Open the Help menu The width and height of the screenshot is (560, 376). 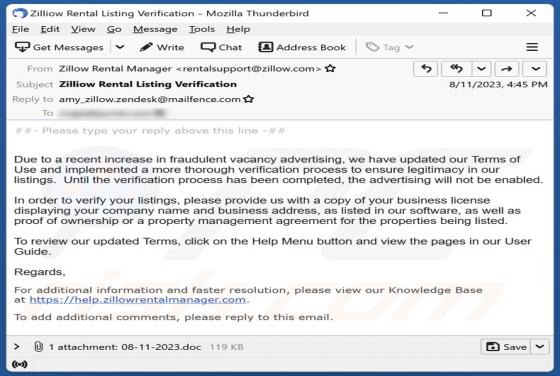[238, 29]
